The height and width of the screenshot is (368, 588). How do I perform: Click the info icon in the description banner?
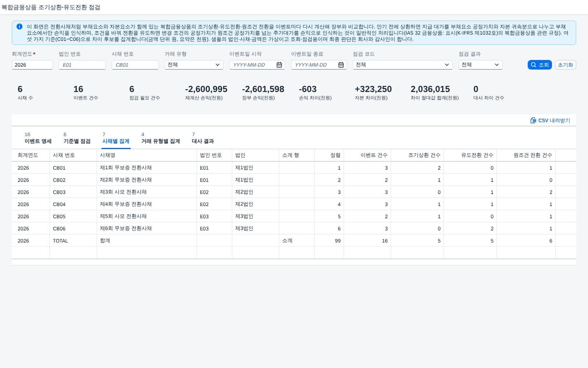19,27
